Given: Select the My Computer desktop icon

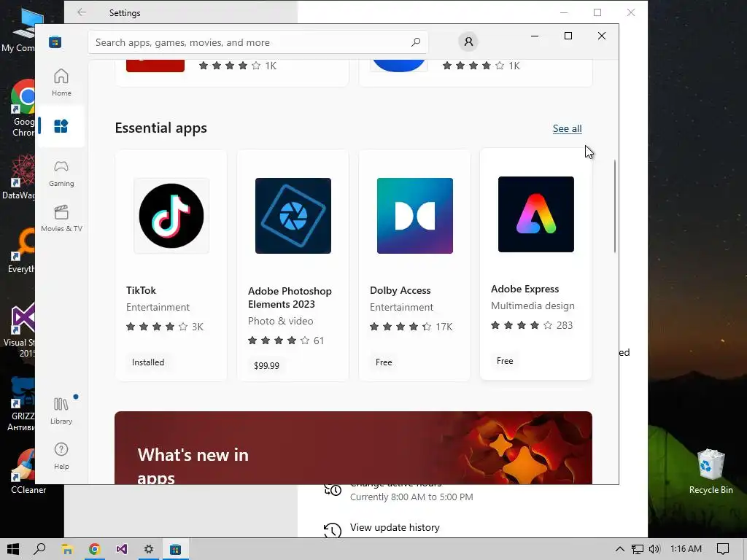Looking at the screenshot, I should (x=20, y=29).
